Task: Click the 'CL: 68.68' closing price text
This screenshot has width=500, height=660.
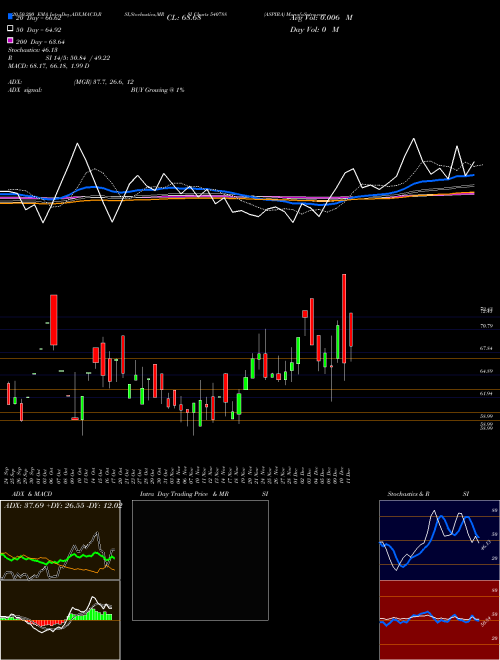Action: pyautogui.click(x=184, y=18)
